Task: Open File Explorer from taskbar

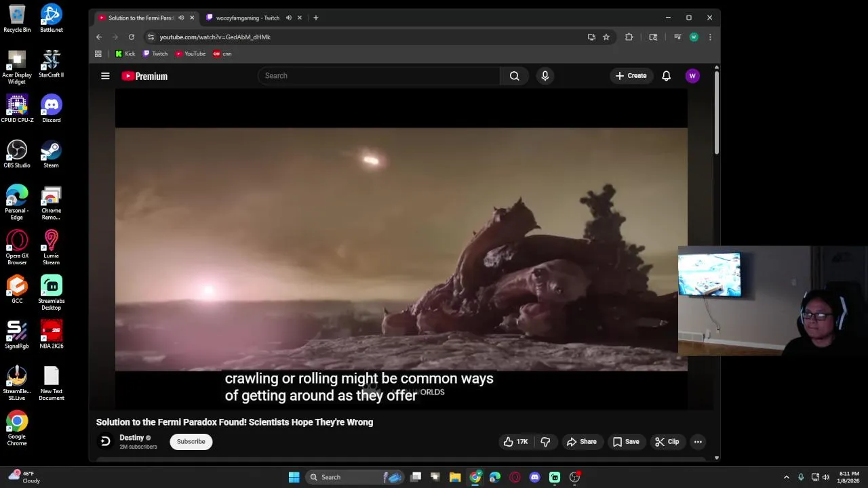Action: [455, 477]
